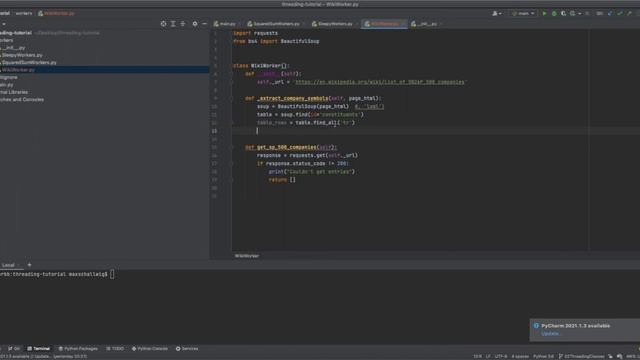Hide the project tool window

[204, 24]
